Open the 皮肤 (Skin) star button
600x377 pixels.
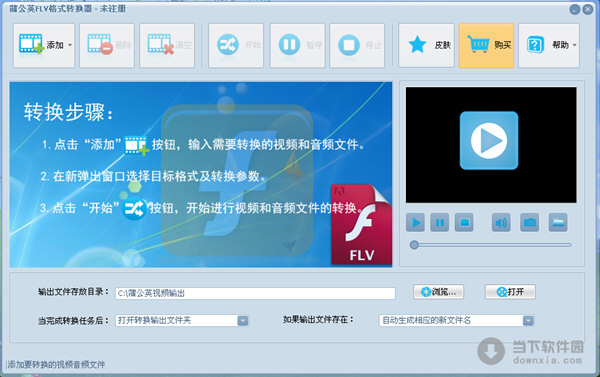pyautogui.click(x=426, y=46)
